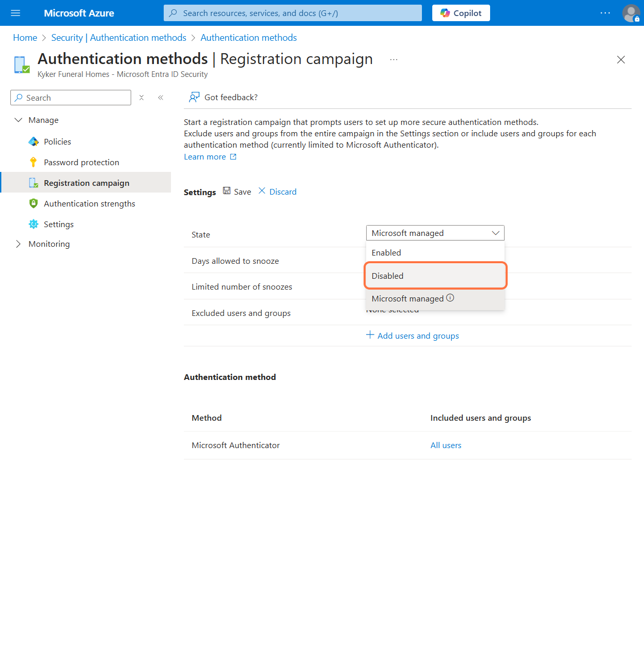Choose Enabled from the State list
Viewport: 644px width, 652px height.
pyautogui.click(x=435, y=252)
